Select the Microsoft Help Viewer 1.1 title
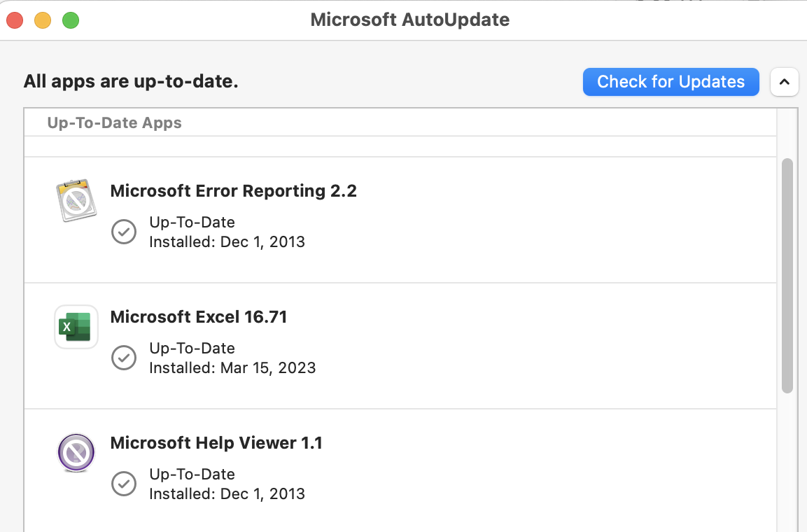Image resolution: width=807 pixels, height=532 pixels. click(216, 443)
